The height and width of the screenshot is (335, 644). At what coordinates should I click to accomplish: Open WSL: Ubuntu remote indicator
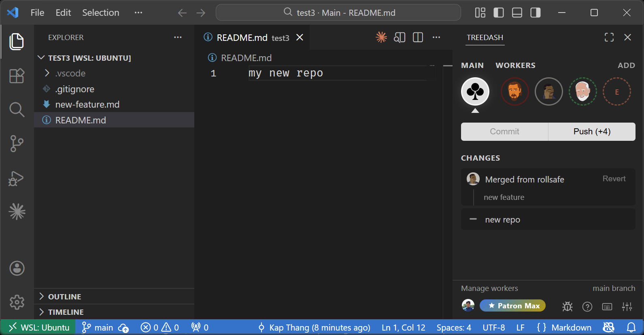coord(38,327)
